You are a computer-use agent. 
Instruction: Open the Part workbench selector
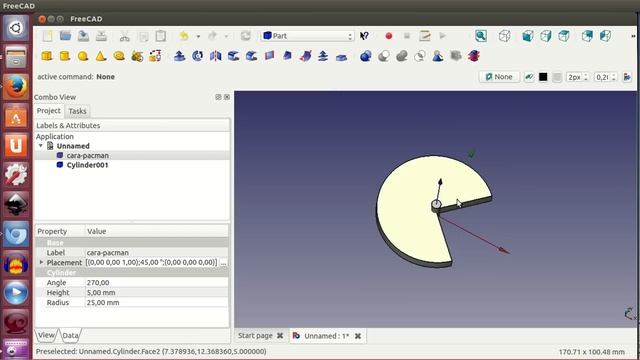coord(307,36)
